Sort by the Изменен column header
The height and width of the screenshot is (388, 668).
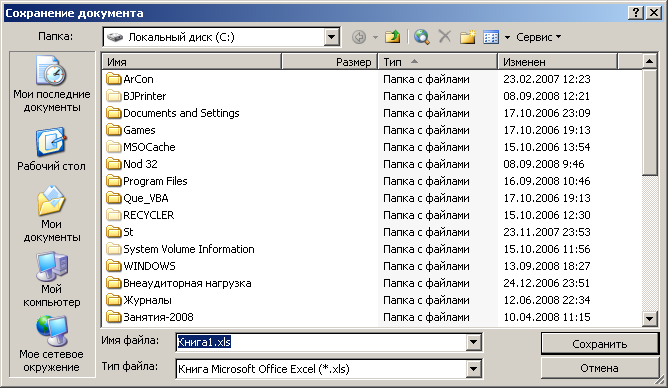[557, 62]
